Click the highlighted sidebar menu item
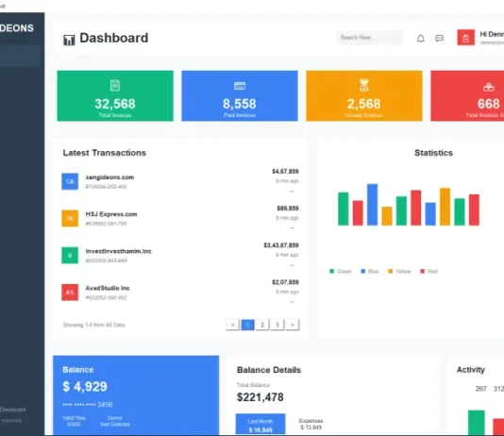The width and height of the screenshot is (504, 436). (20, 56)
